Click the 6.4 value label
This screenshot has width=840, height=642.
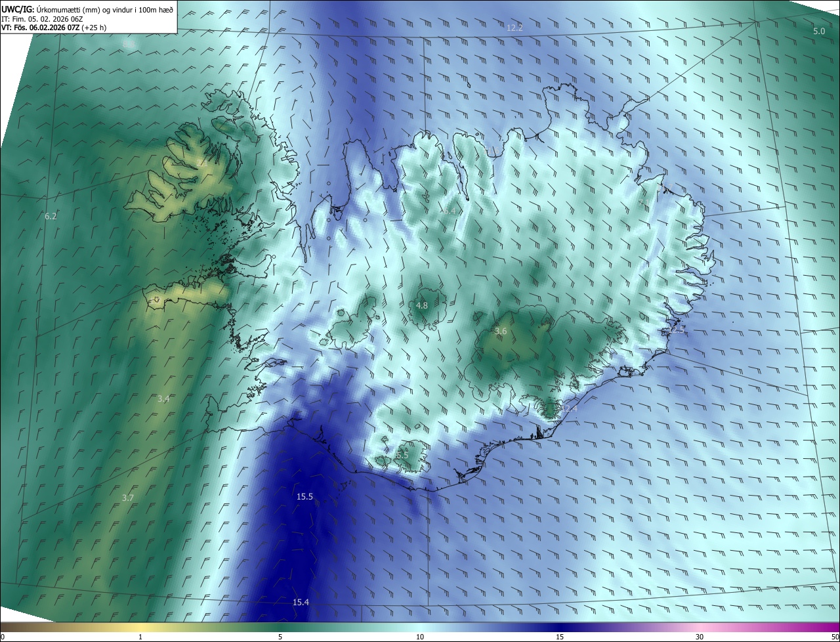click(450, 211)
